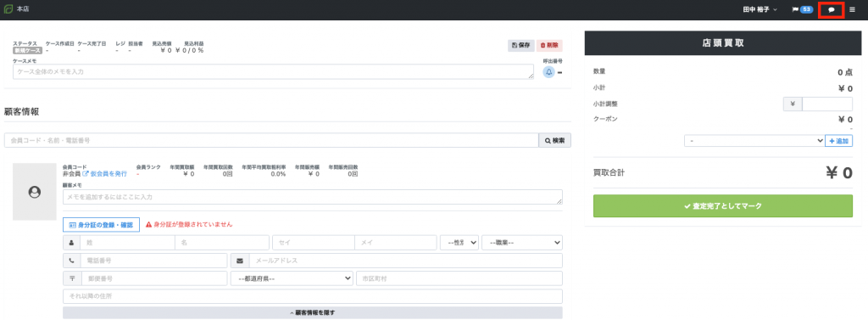Image resolution: width=868 pixels, height=320 pixels.
Task: Click the 保存 save button
Action: [x=521, y=46]
